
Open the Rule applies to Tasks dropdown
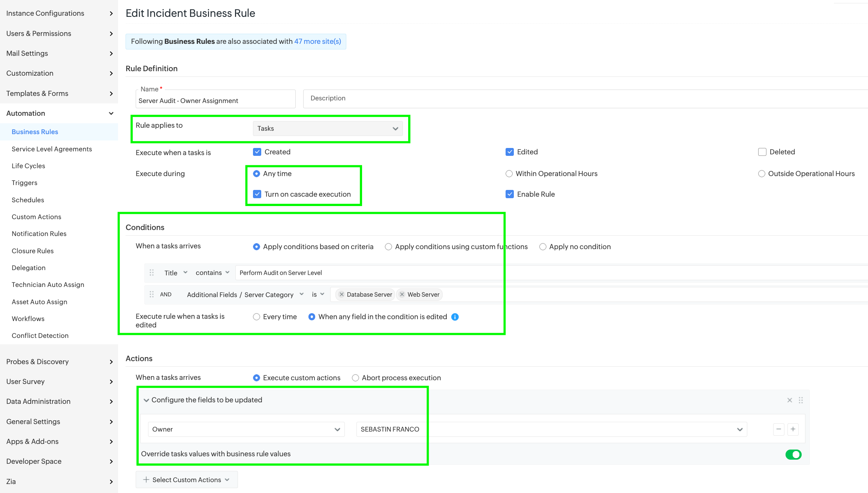click(x=328, y=128)
